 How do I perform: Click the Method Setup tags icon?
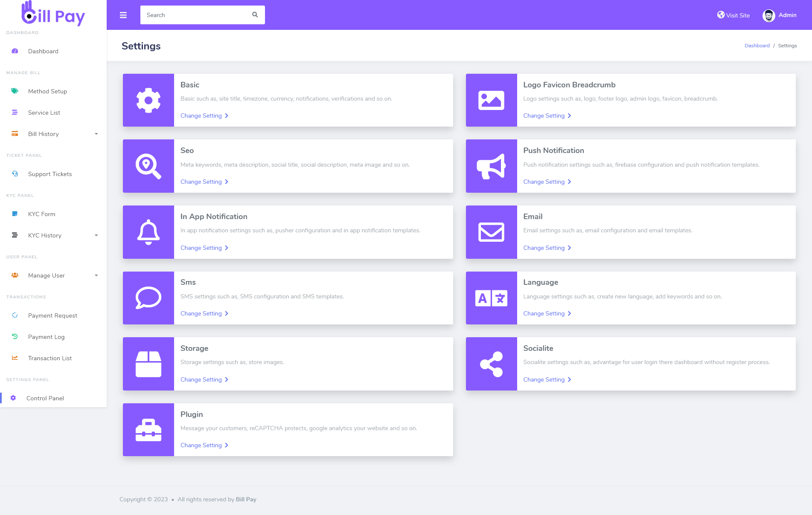(x=15, y=91)
